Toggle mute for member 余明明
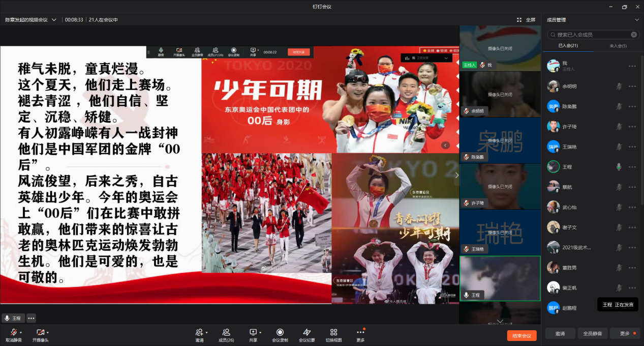Screen dimensions: 644x346 [x=619, y=86]
